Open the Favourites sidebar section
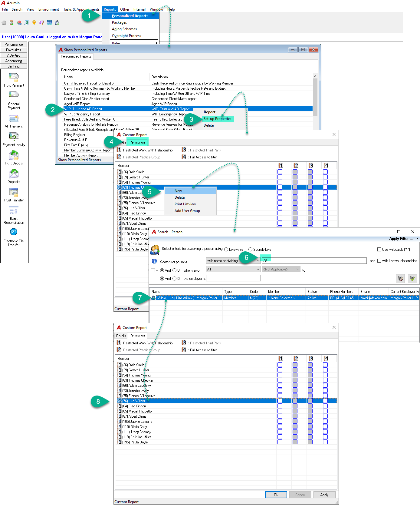 point(14,50)
